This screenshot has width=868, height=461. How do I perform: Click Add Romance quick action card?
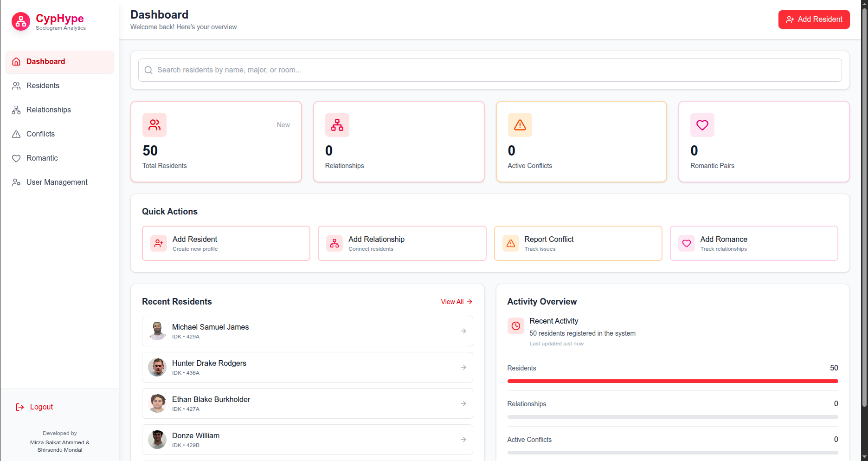(754, 243)
